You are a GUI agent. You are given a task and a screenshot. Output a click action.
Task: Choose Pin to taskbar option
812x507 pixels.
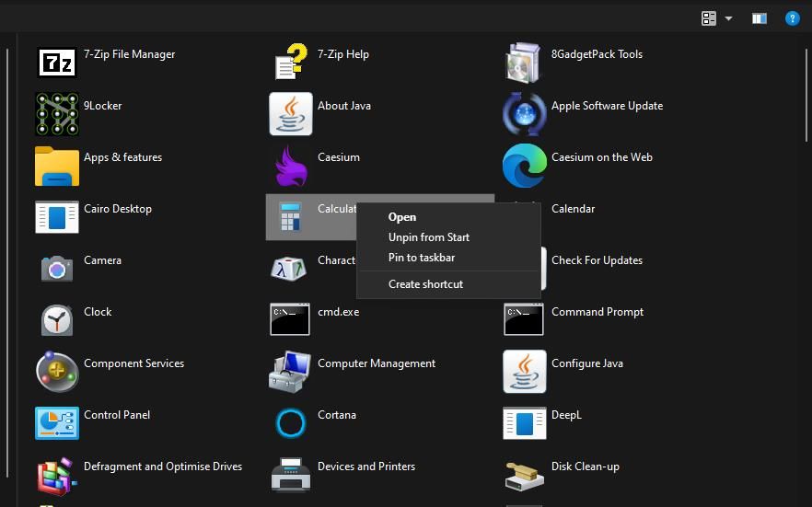click(x=422, y=258)
